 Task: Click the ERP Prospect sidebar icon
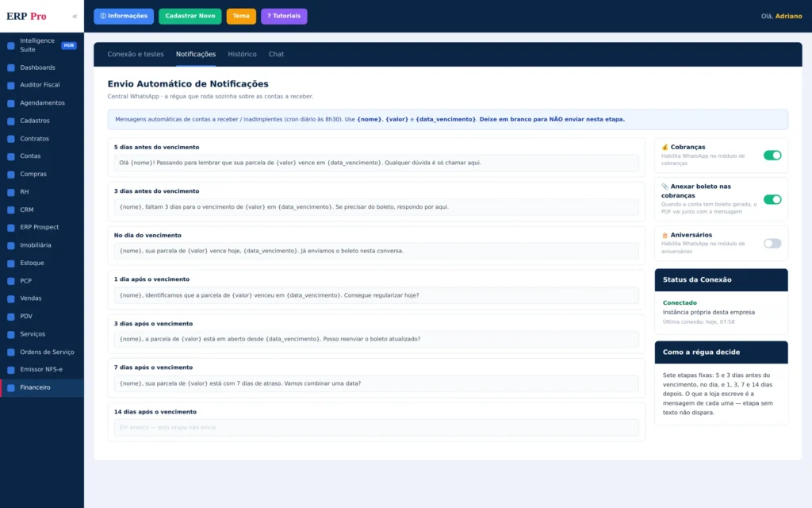point(11,228)
